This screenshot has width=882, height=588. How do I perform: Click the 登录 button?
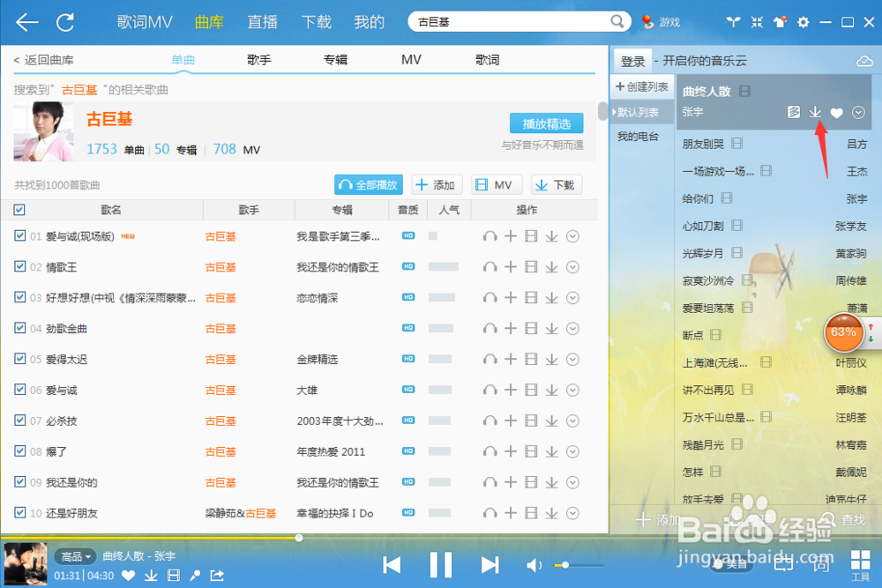click(632, 62)
